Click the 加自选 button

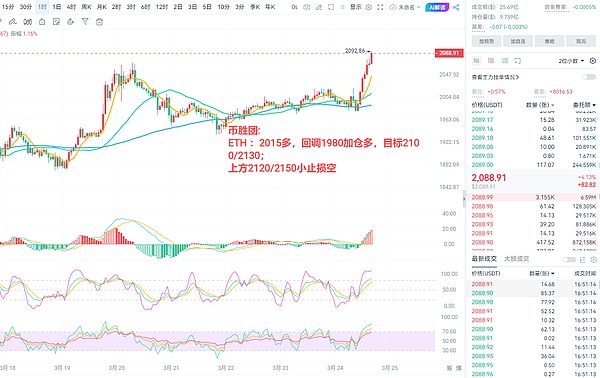pos(518,41)
